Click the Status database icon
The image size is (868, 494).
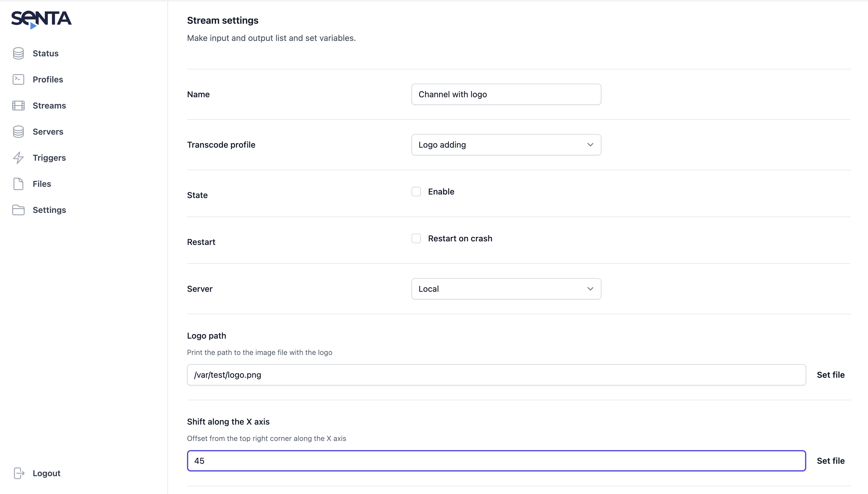(x=18, y=53)
